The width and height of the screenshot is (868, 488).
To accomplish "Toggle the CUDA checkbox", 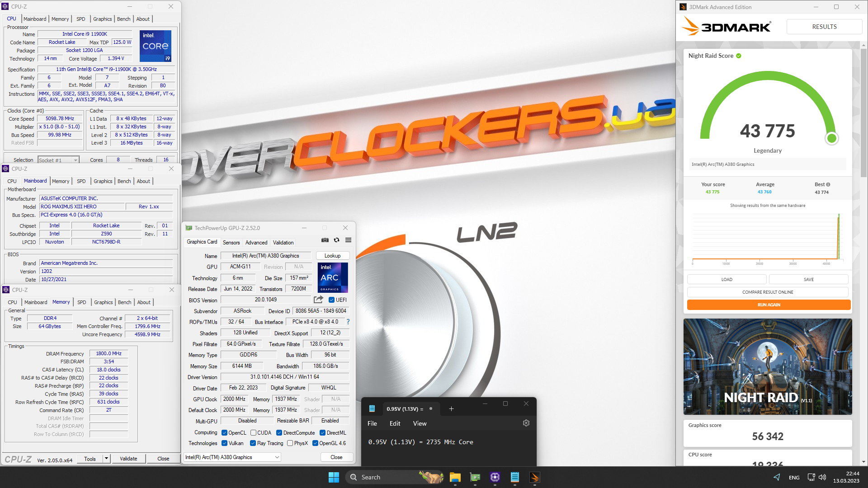I will 253,433.
